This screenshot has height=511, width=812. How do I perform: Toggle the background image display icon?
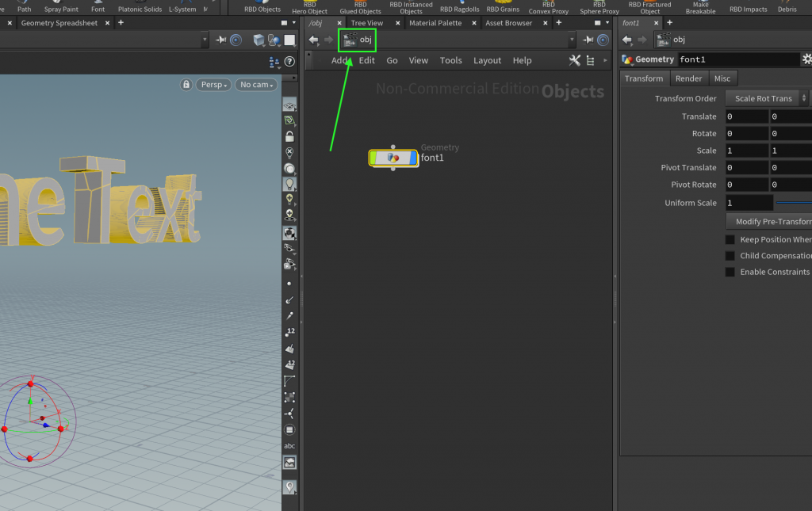point(289,463)
